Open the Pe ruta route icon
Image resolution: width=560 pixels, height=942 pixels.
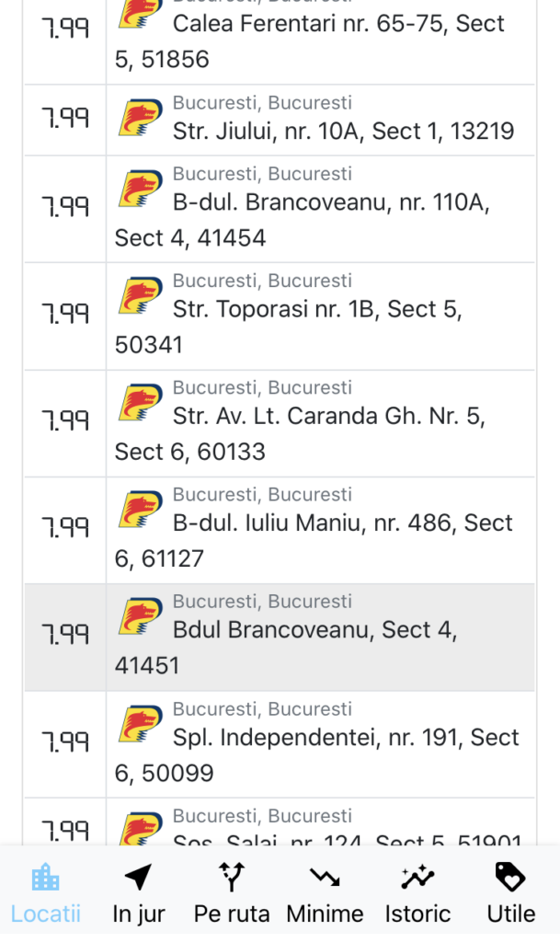(x=232, y=877)
